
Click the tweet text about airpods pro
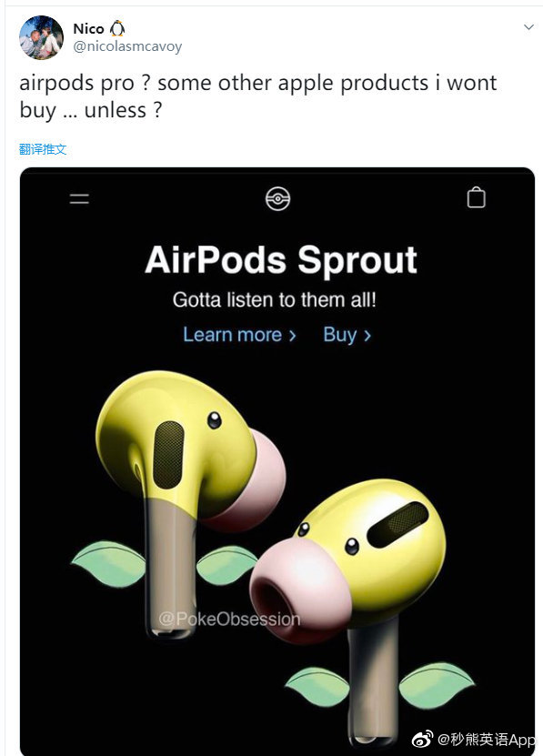point(257,96)
